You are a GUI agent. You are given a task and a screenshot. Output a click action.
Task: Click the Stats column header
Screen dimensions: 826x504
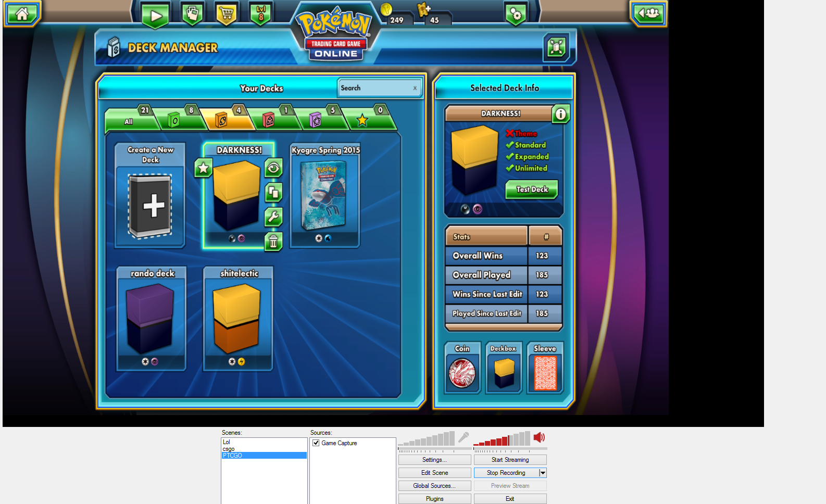[x=486, y=236]
